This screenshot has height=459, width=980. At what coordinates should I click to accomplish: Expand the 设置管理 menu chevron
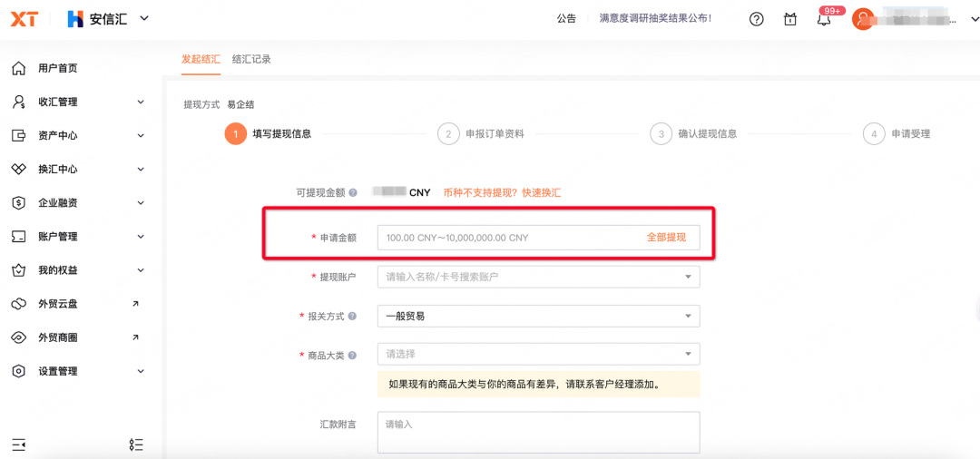tap(141, 371)
